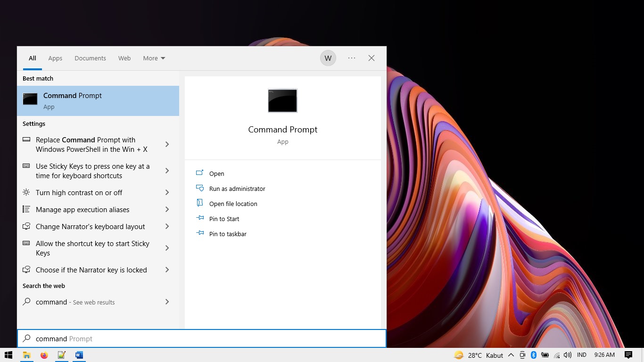The height and width of the screenshot is (362, 644).
Task: Expand the More filter dropdown
Action: 154,58
